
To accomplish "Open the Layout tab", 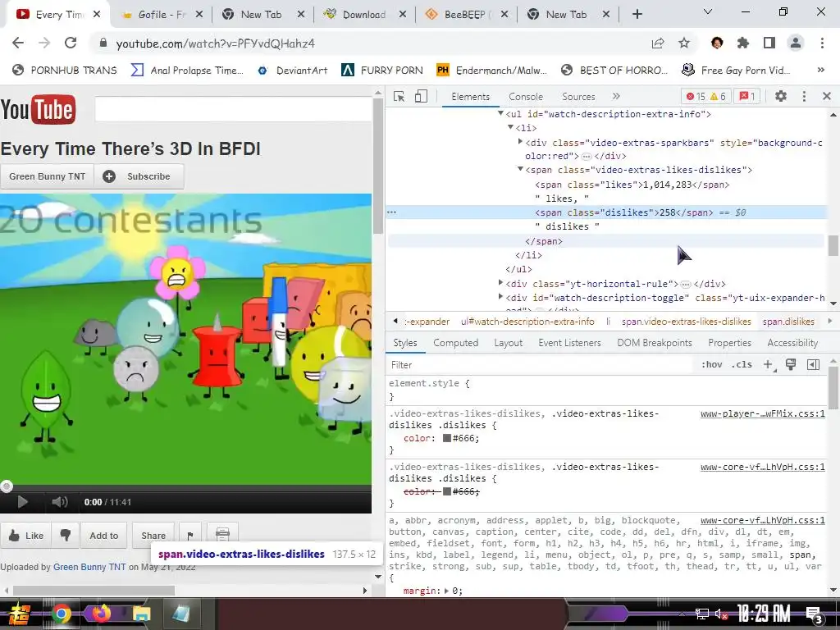I will click(x=508, y=343).
